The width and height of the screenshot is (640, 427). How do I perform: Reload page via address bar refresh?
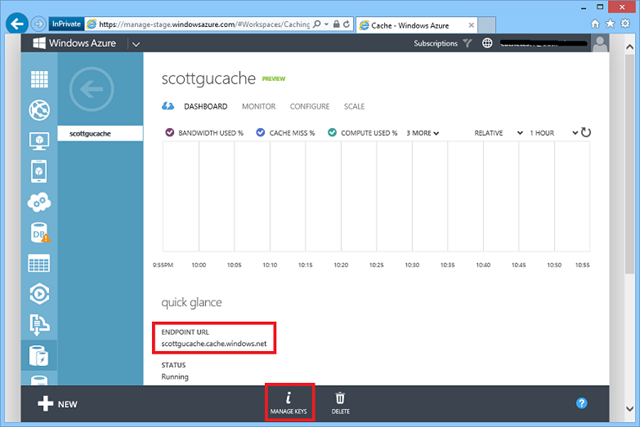point(346,24)
